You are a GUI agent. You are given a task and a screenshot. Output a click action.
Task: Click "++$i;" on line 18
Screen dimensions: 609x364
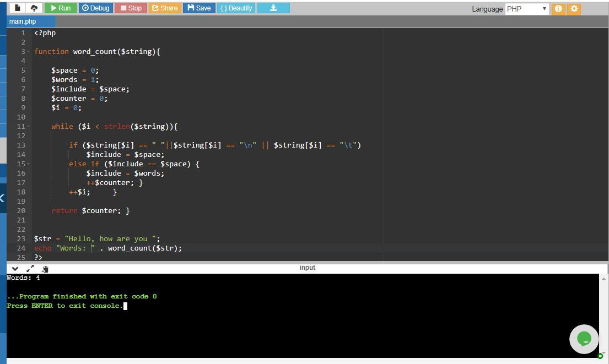[79, 192]
